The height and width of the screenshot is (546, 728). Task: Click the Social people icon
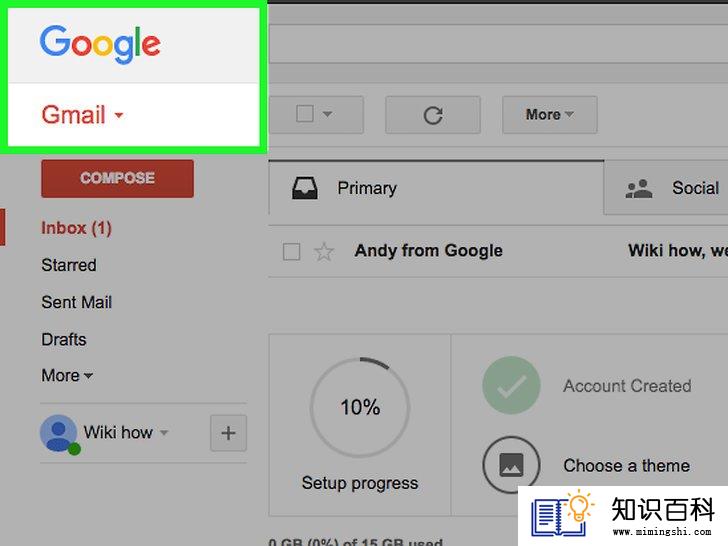tap(639, 188)
